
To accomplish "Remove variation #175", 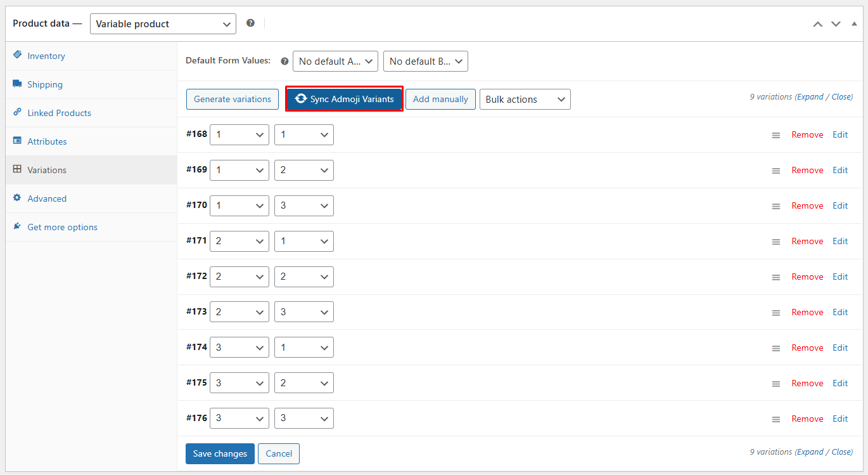I will tap(807, 383).
